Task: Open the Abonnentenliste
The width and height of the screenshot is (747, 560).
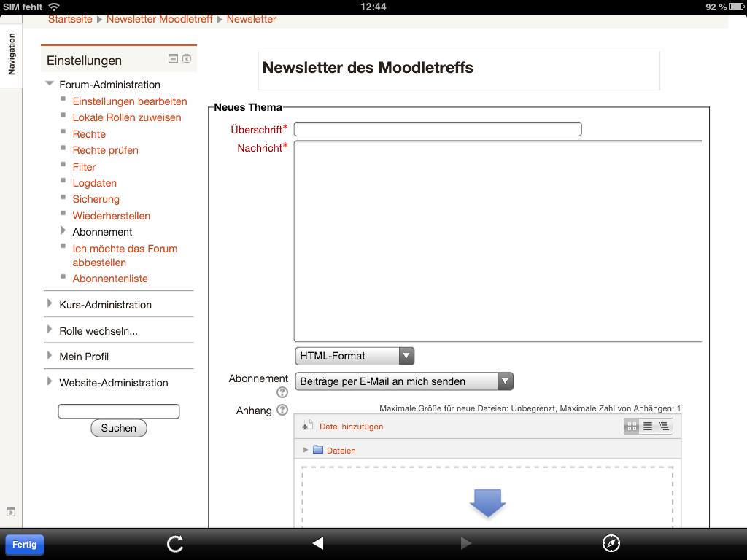Action: (x=110, y=279)
